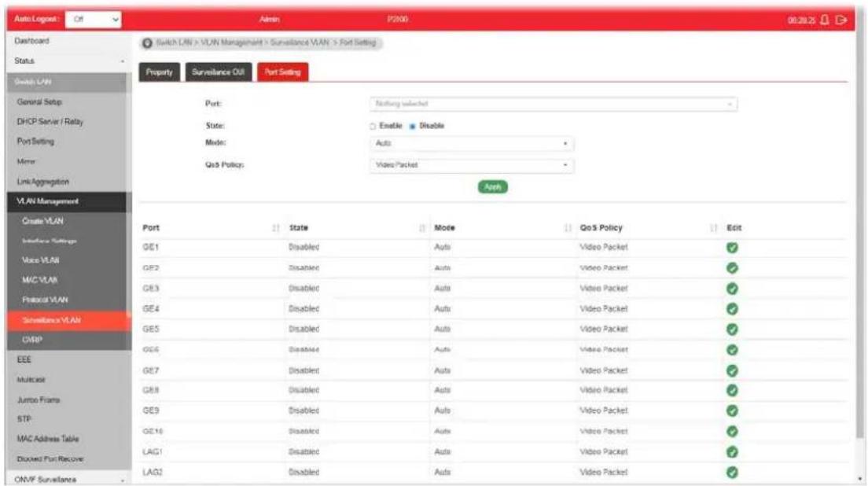868x486 pixels.
Task: Click Disabled state in GE7 row
Action: click(x=304, y=370)
